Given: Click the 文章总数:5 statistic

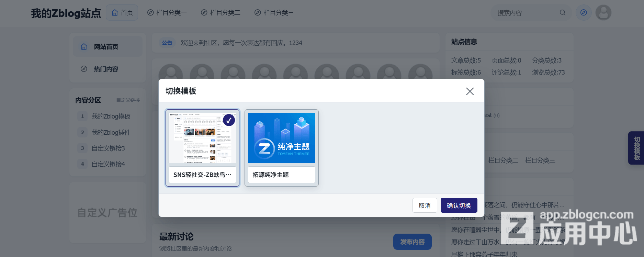Looking at the screenshot, I should point(466,60).
